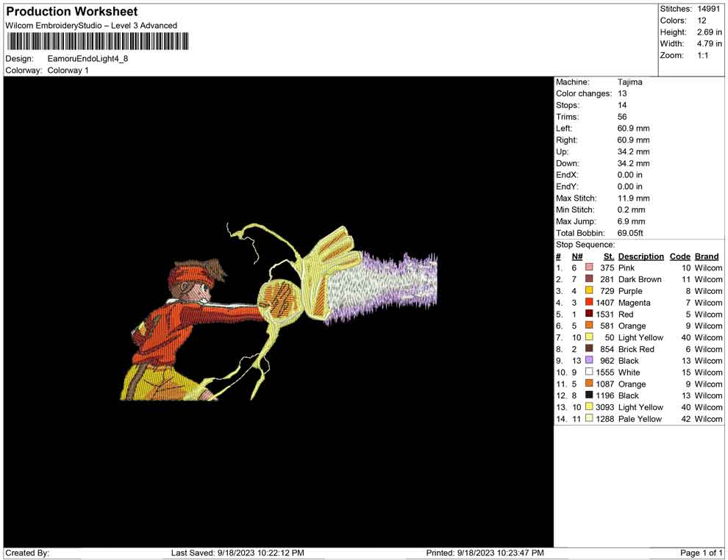Click the Production Worksheet title
The width and height of the screenshot is (728, 560).
coord(72,12)
